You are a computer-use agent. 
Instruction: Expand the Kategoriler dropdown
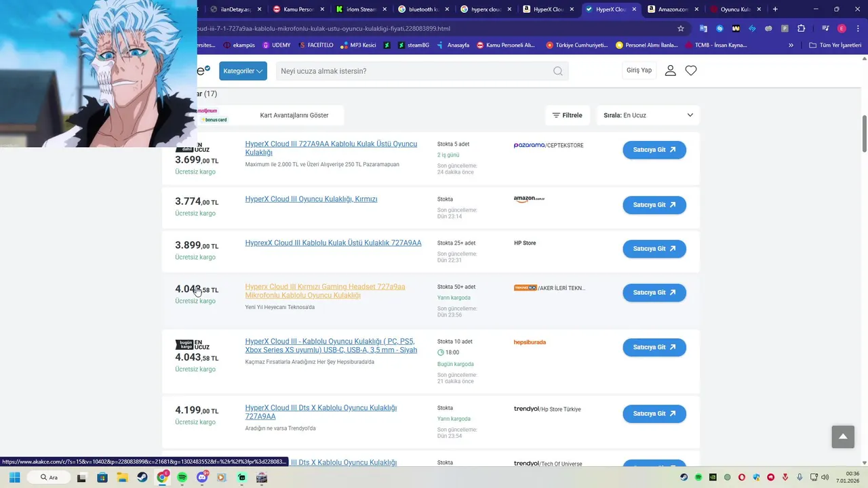243,71
